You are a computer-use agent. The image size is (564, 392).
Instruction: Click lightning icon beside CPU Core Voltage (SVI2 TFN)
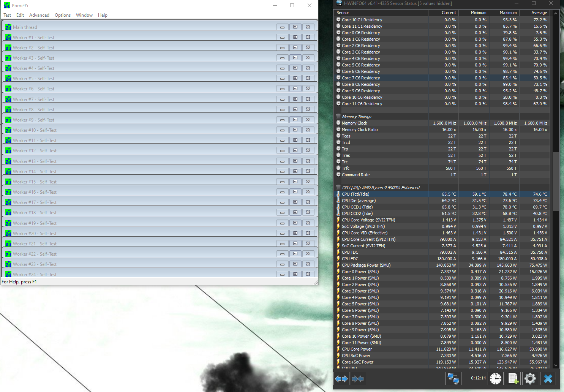338,220
